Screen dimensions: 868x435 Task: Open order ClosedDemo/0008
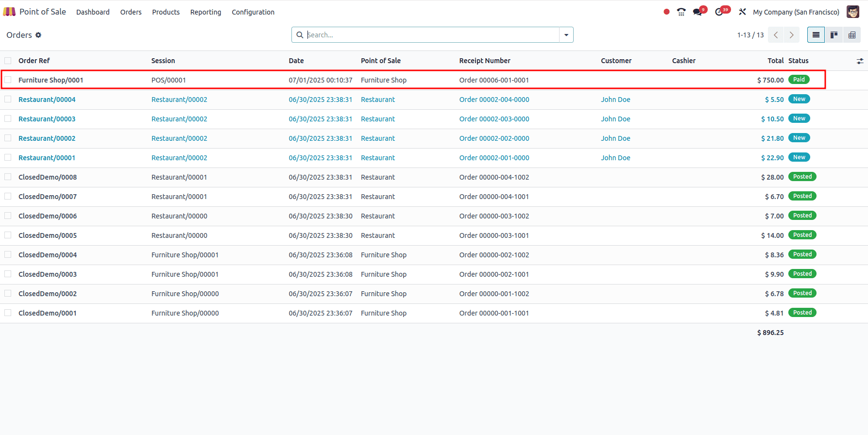click(48, 177)
